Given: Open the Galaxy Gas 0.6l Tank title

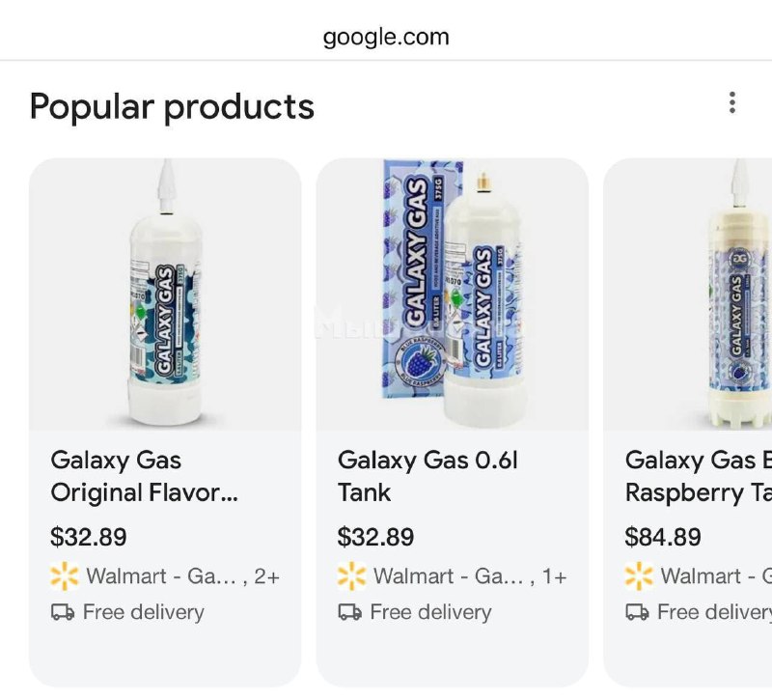Looking at the screenshot, I should click(427, 476).
